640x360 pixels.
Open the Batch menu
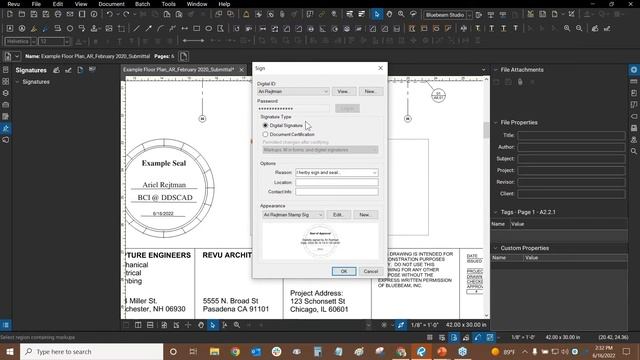click(x=142, y=4)
